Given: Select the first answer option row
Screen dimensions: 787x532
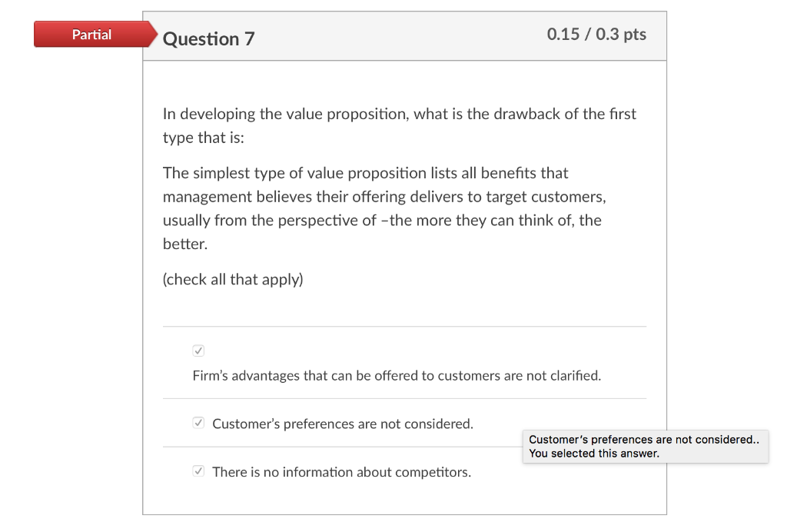Looking at the screenshot, I should point(405,363).
